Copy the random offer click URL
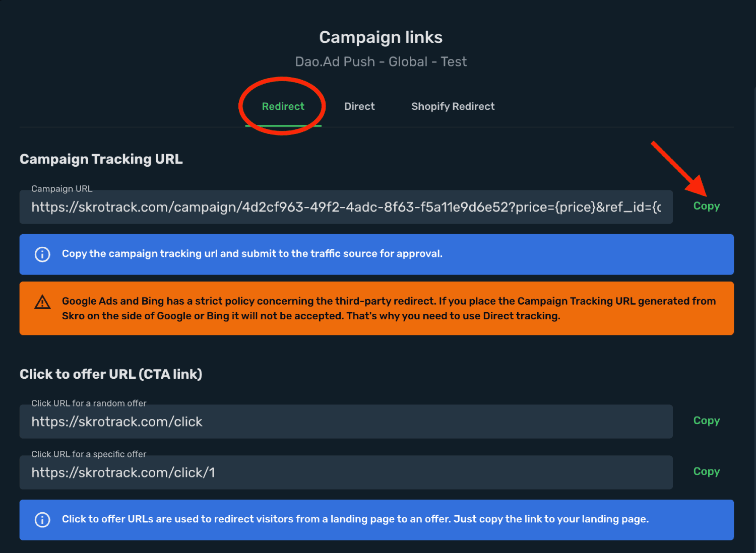This screenshot has height=553, width=756. pyautogui.click(x=706, y=421)
